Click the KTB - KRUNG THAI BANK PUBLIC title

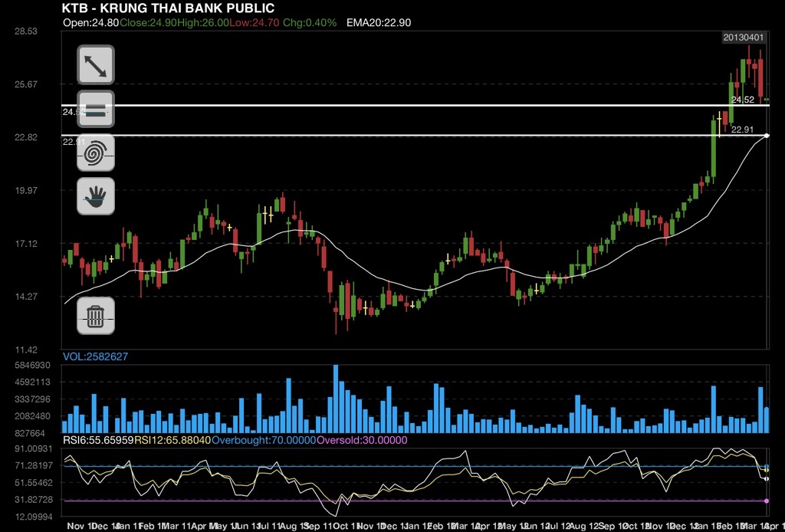click(168, 8)
